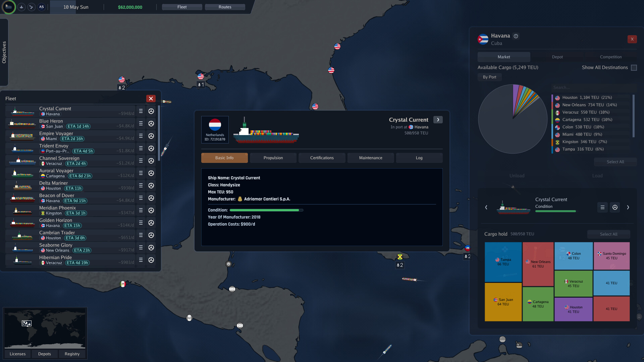The height and width of the screenshot is (362, 644).
Task: Click the steering wheel icon for Seaborne Glory
Action: click(x=151, y=248)
